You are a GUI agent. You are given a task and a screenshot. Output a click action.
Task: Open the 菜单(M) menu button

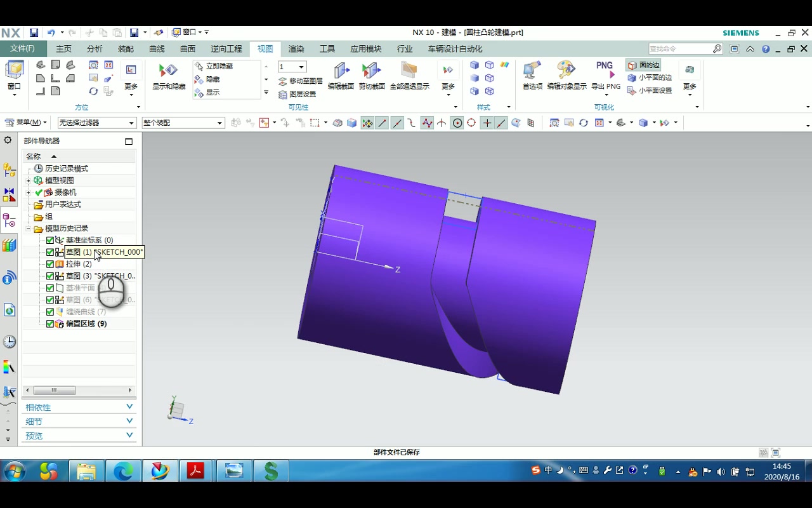[26, 123]
